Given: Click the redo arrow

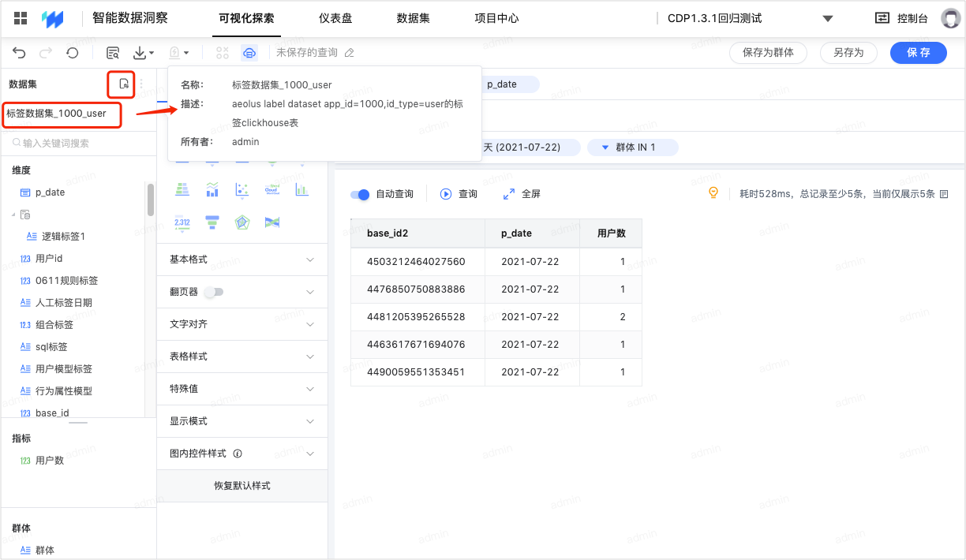Looking at the screenshot, I should tap(46, 53).
